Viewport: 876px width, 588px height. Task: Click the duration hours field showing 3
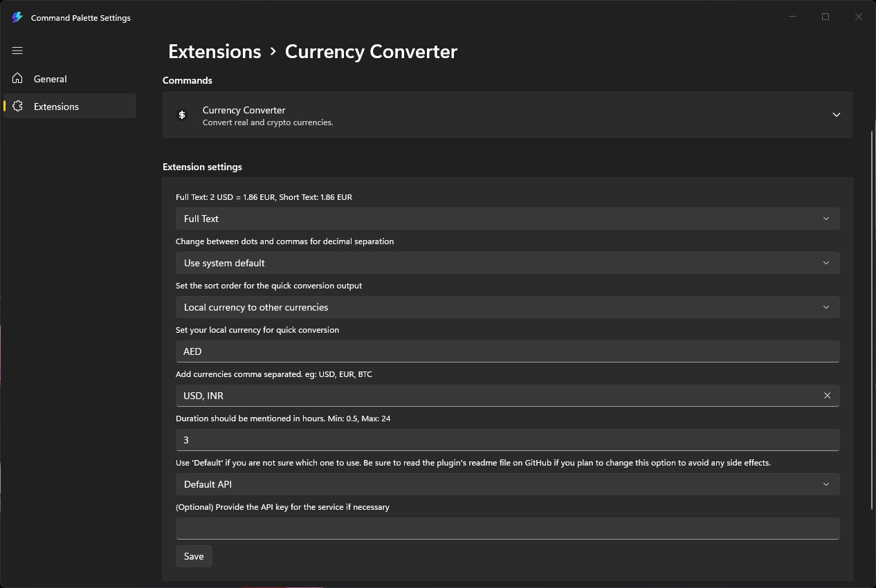[508, 439]
